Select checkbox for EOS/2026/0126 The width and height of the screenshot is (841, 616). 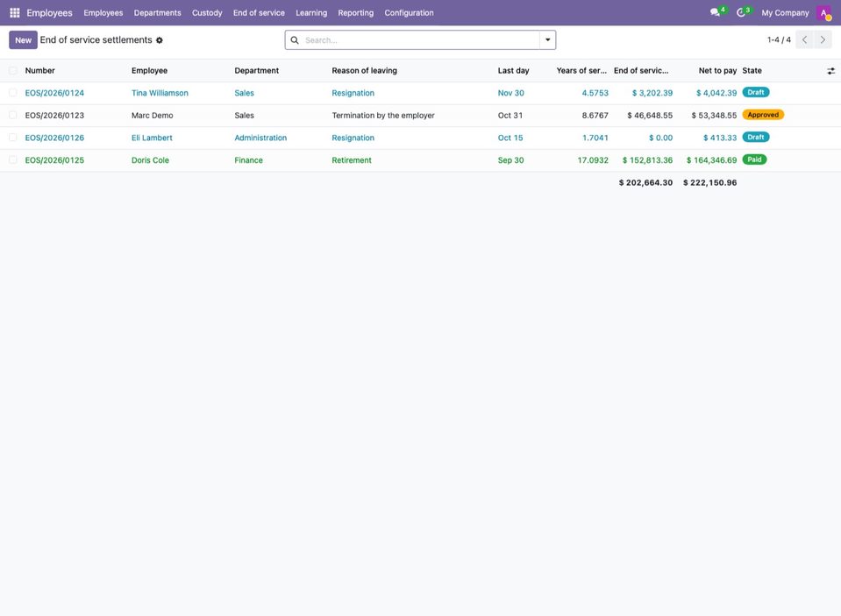coord(13,138)
